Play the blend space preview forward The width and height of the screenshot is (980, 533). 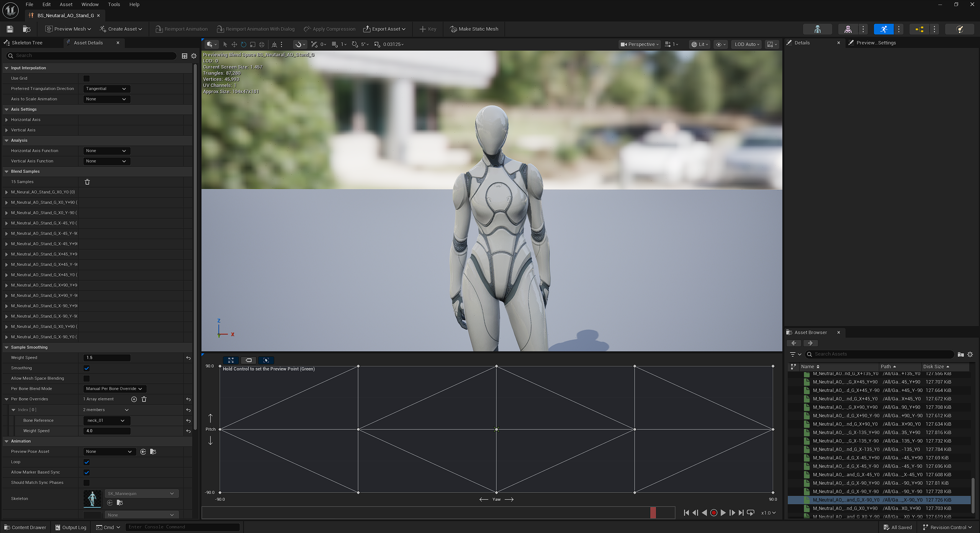click(x=723, y=513)
